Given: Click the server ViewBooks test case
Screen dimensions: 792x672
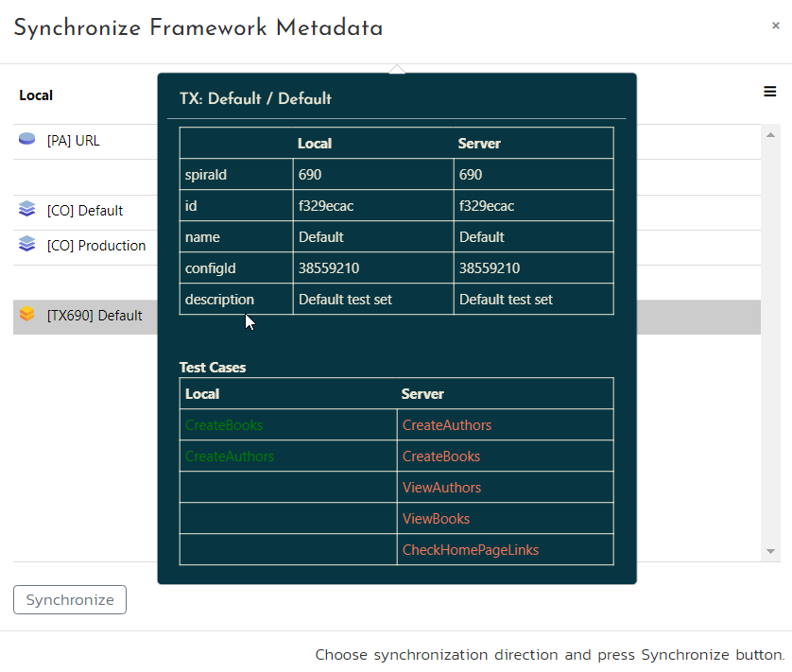Looking at the screenshot, I should pyautogui.click(x=436, y=519).
